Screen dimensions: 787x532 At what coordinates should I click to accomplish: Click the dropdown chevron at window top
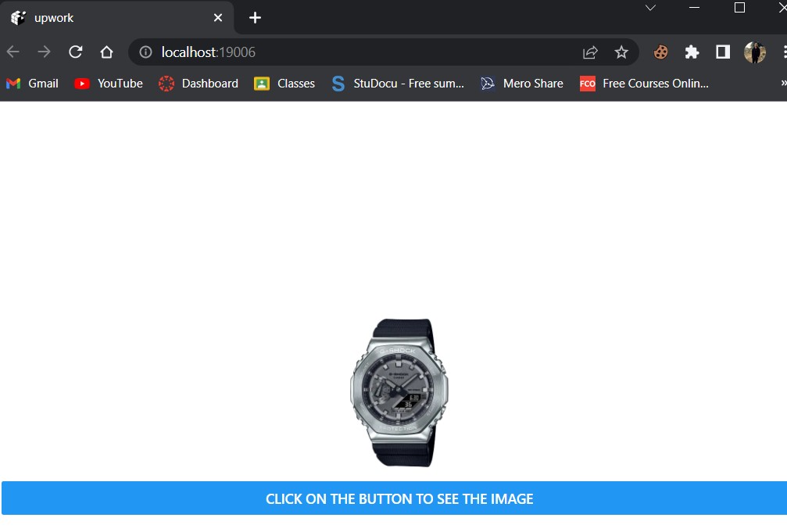[x=651, y=8]
